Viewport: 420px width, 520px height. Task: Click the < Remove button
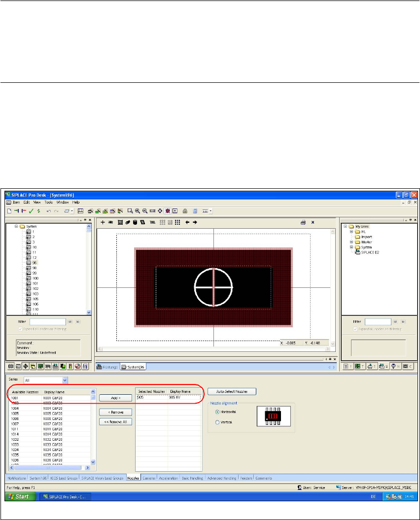[115, 412]
